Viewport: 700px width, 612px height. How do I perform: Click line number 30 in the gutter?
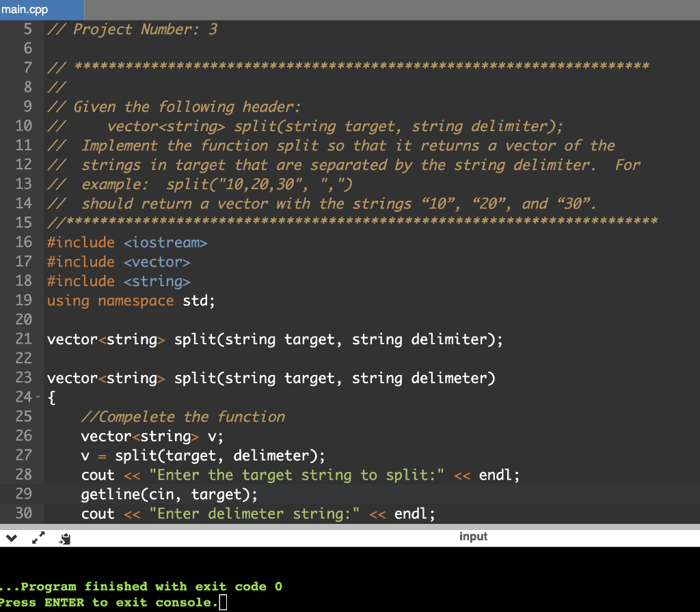click(24, 513)
